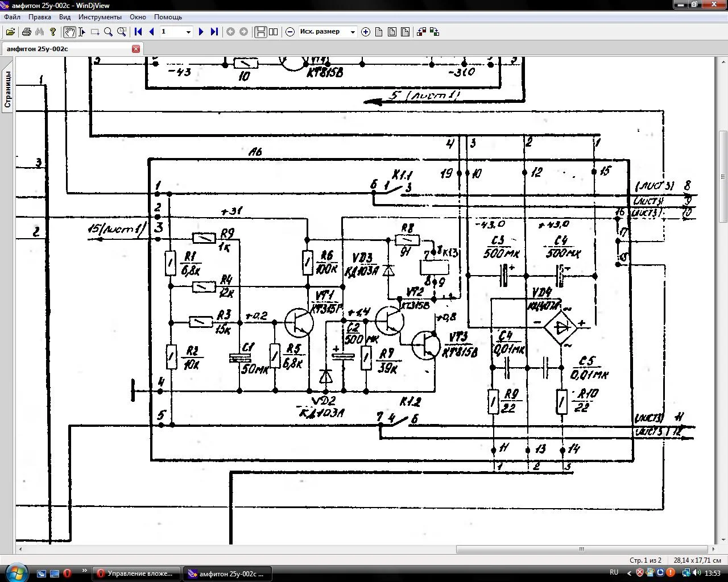
Task: Open the Find binoculars tool
Action: 39,32
